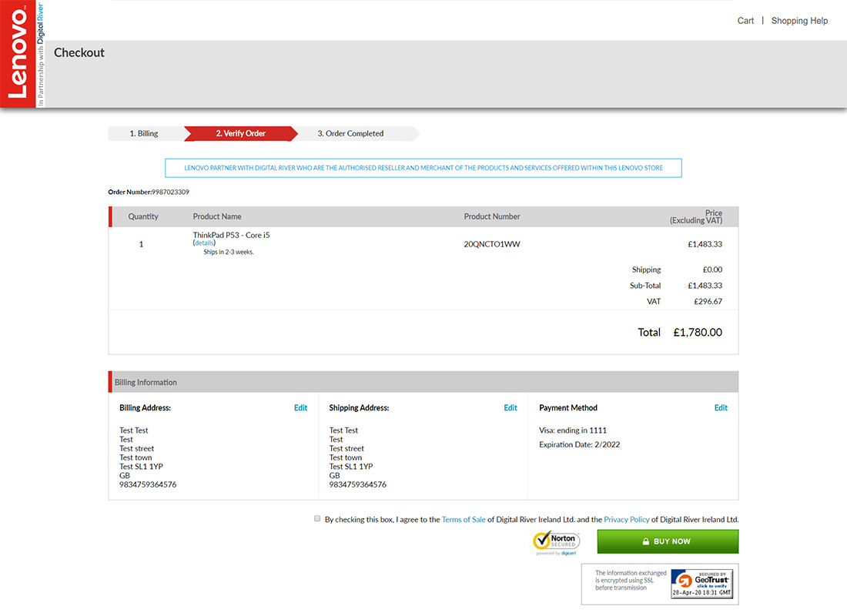Open the Terms of Sale link
Viewport: 847px width, 616px height.
(464, 519)
